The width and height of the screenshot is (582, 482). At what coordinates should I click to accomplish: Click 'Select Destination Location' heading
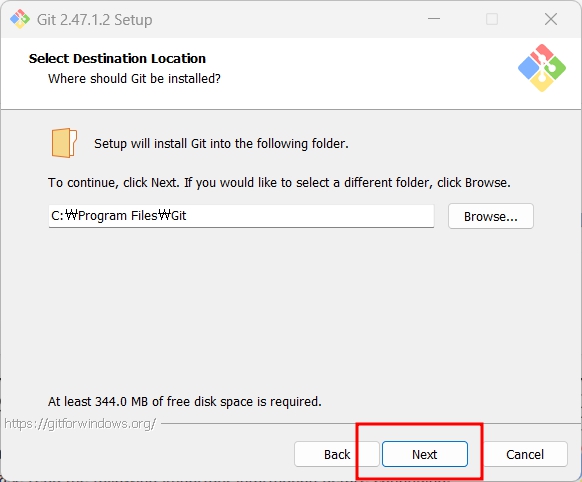point(117,59)
